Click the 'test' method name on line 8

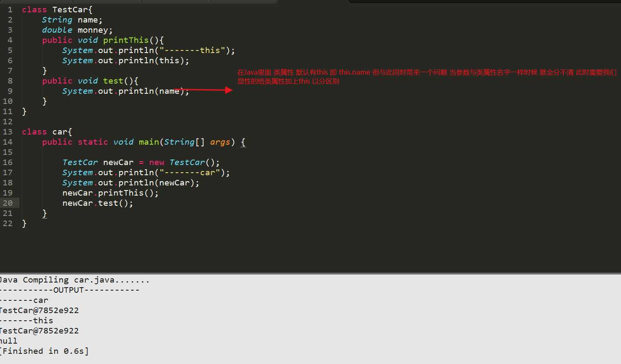113,81
